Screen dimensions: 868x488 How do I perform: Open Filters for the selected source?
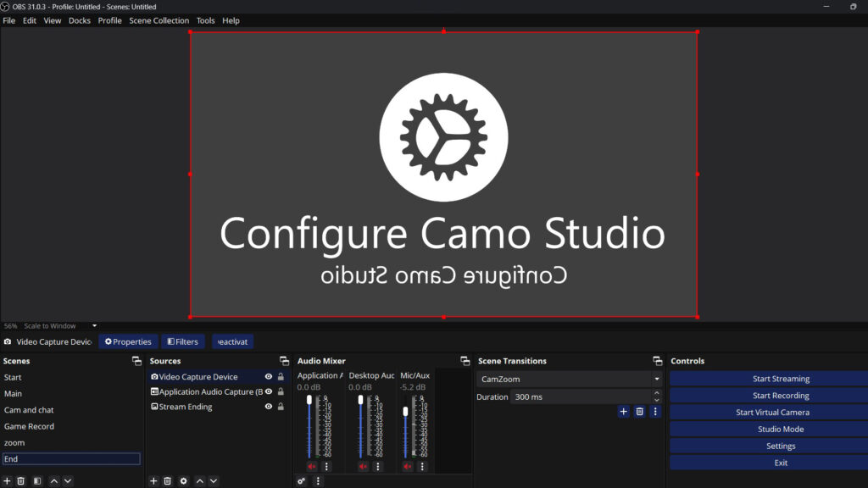click(183, 342)
